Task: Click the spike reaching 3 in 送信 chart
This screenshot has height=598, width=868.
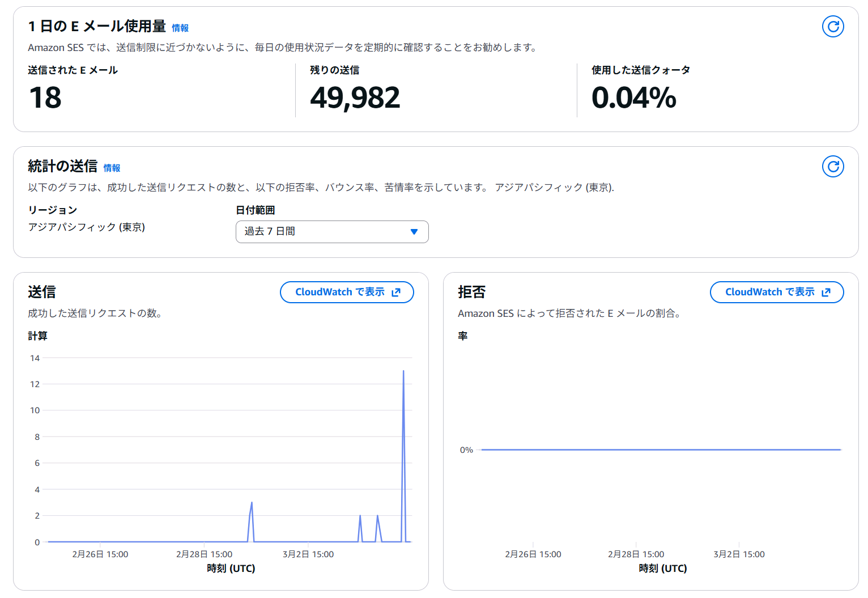Action: tap(252, 506)
